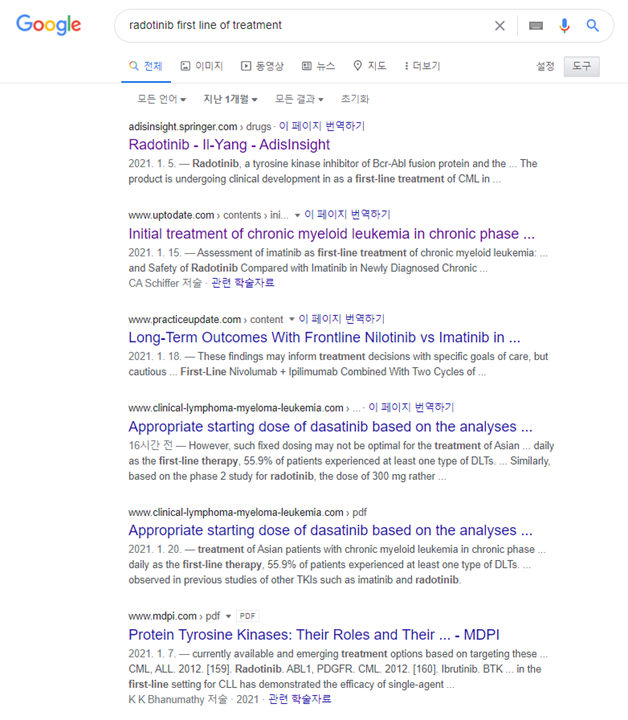Click the 2021. 1. 5. date snippet
628x720 pixels.
(x=151, y=163)
